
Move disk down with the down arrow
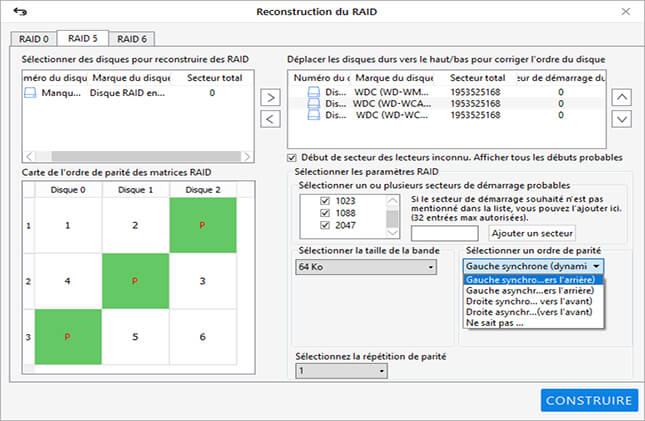tap(622, 119)
